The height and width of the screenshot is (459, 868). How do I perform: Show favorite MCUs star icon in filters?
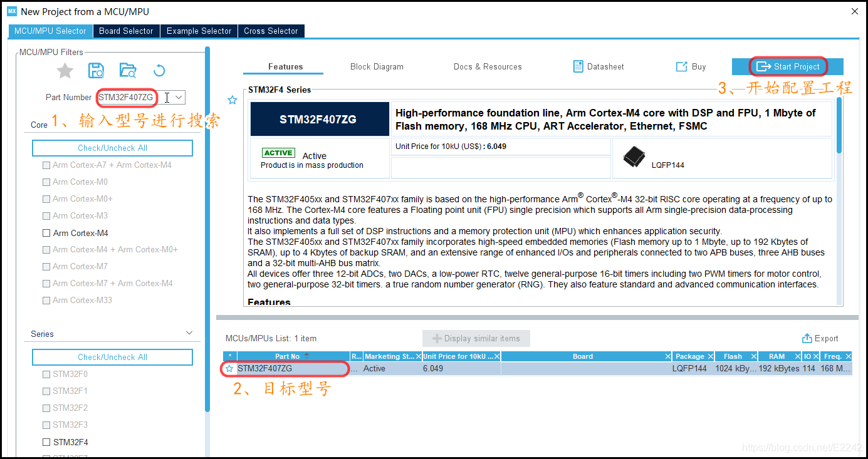[65, 71]
